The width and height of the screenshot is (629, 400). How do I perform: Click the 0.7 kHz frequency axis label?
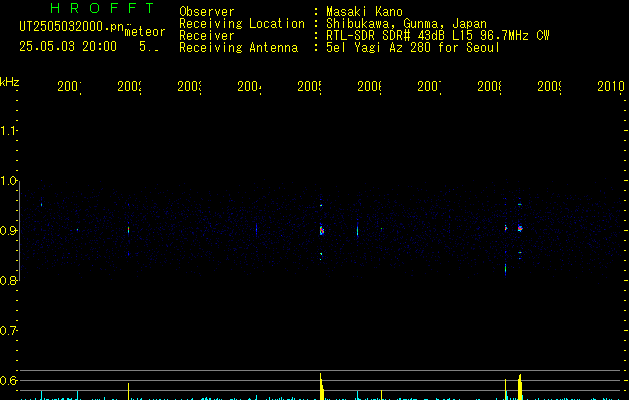tap(8, 331)
